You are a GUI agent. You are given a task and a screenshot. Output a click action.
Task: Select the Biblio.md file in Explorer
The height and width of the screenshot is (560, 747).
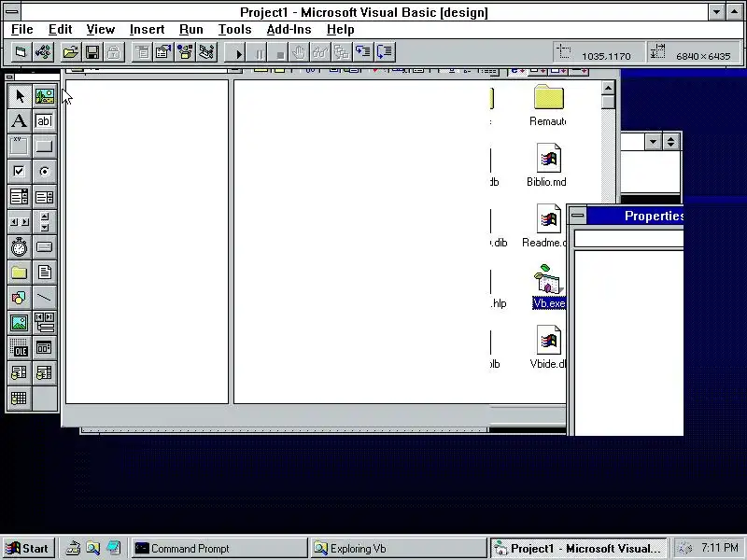pyautogui.click(x=546, y=165)
